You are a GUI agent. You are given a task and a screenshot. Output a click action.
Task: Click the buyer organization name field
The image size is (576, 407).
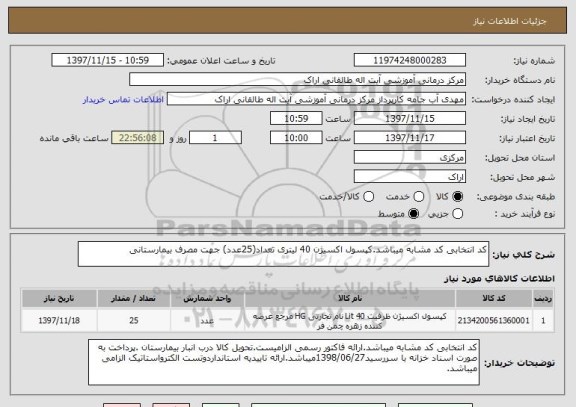[298, 80]
